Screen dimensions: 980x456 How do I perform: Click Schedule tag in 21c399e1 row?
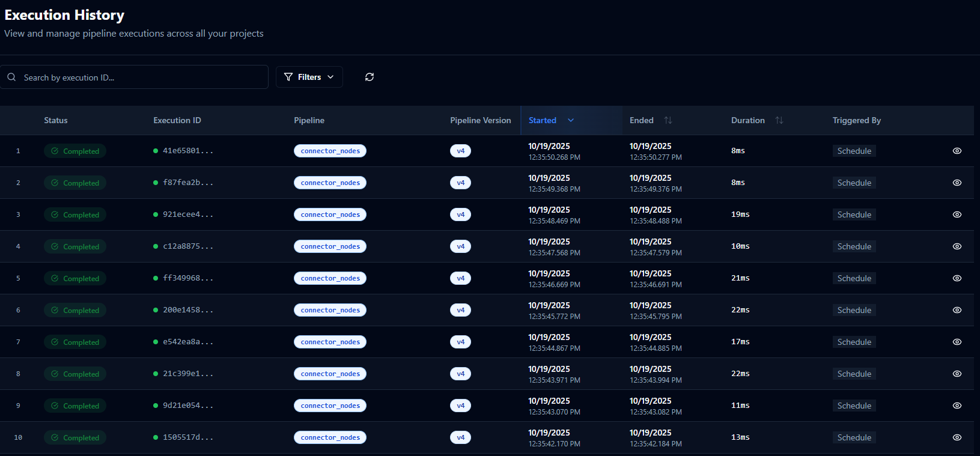[854, 374]
